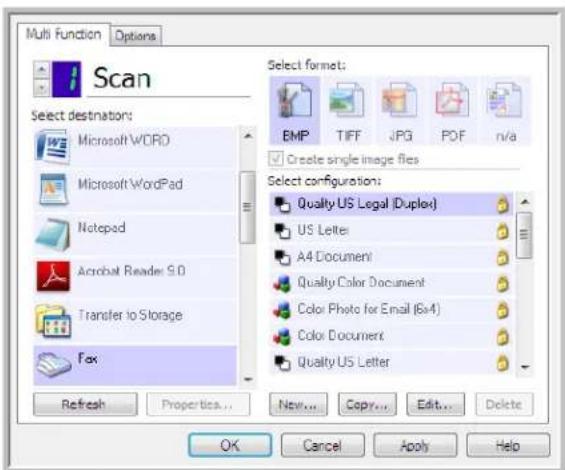This screenshot has width=565, height=470.
Task: Open destination Properties button
Action: point(198,404)
